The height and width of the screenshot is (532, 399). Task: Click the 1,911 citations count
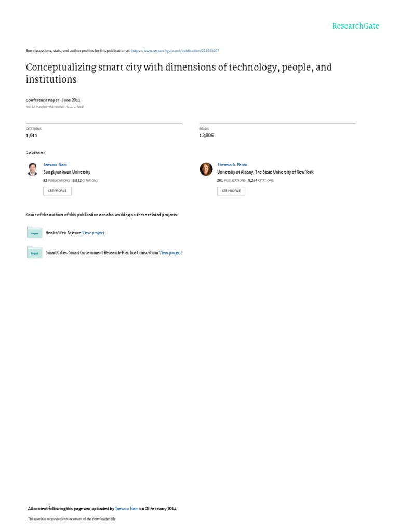[32, 136]
